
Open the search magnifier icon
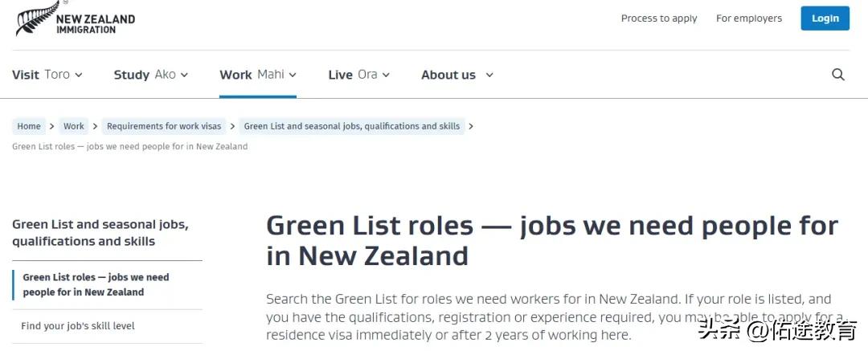point(838,75)
